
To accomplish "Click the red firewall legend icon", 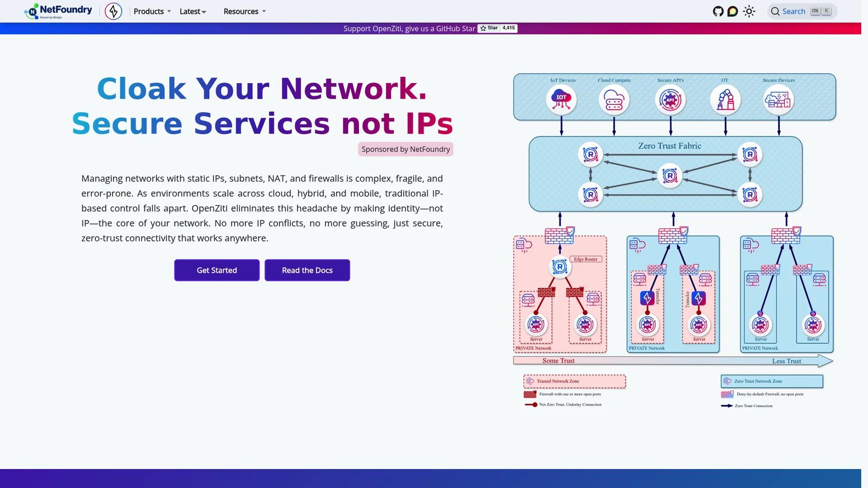I will click(x=530, y=395).
